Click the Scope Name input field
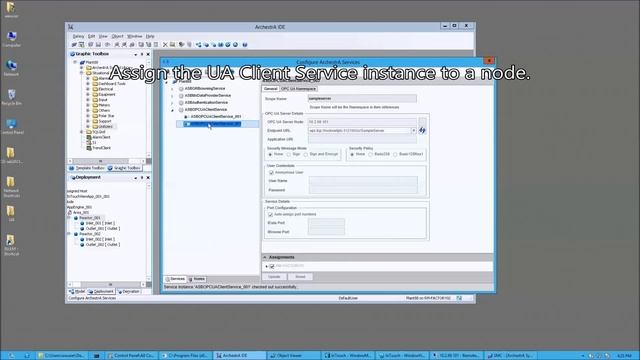 click(362, 98)
